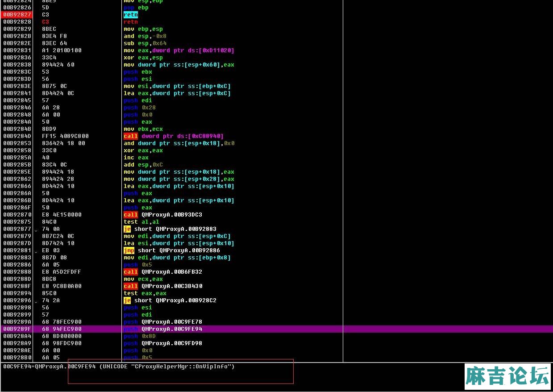Select address 00B9284D in address column
The width and height of the screenshot is (553, 392).
pos(17,136)
